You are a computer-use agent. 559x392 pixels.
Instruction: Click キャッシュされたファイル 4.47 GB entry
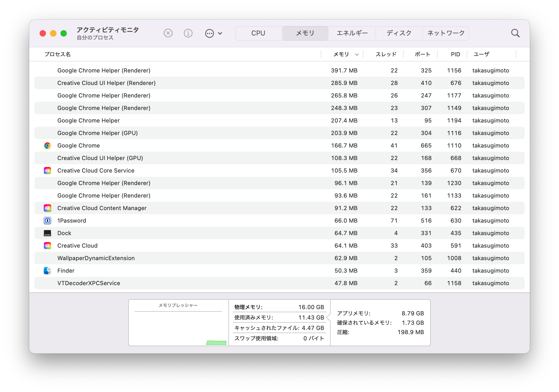tap(279, 328)
